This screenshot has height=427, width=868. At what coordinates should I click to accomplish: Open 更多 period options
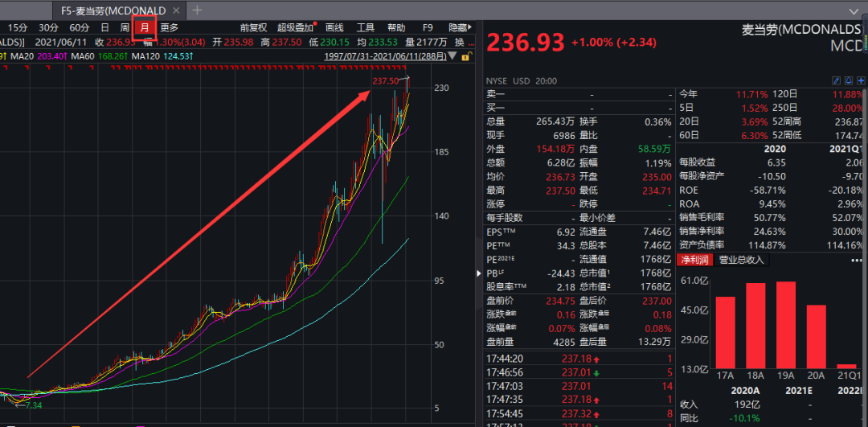[x=170, y=27]
